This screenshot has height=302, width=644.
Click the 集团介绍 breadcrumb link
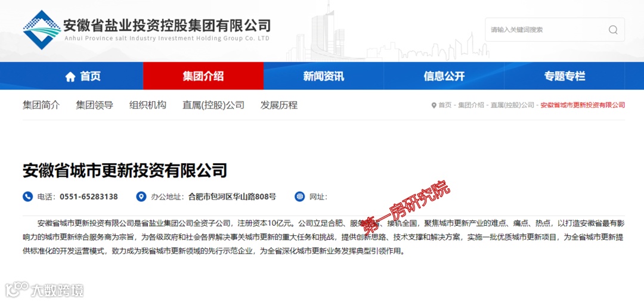pyautogui.click(x=471, y=105)
